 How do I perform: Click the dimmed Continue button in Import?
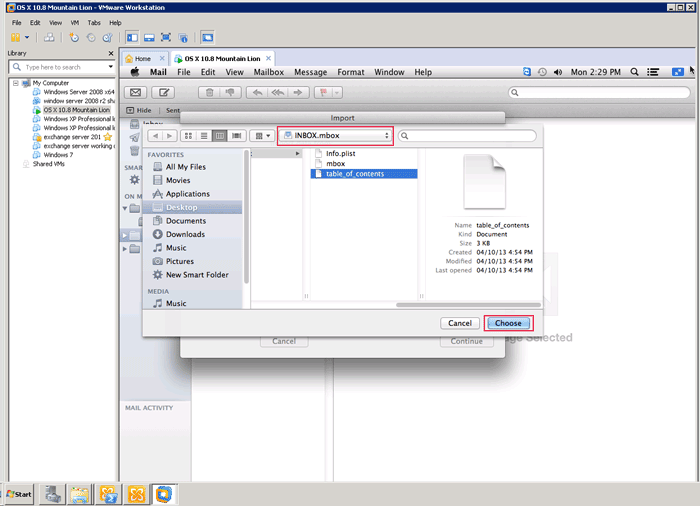click(467, 341)
